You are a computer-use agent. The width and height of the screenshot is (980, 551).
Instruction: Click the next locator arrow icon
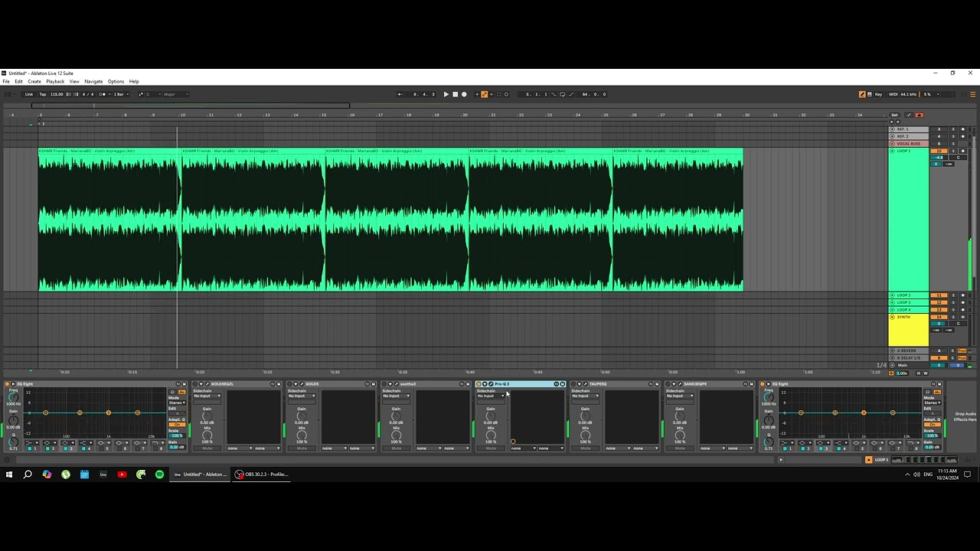point(898,122)
